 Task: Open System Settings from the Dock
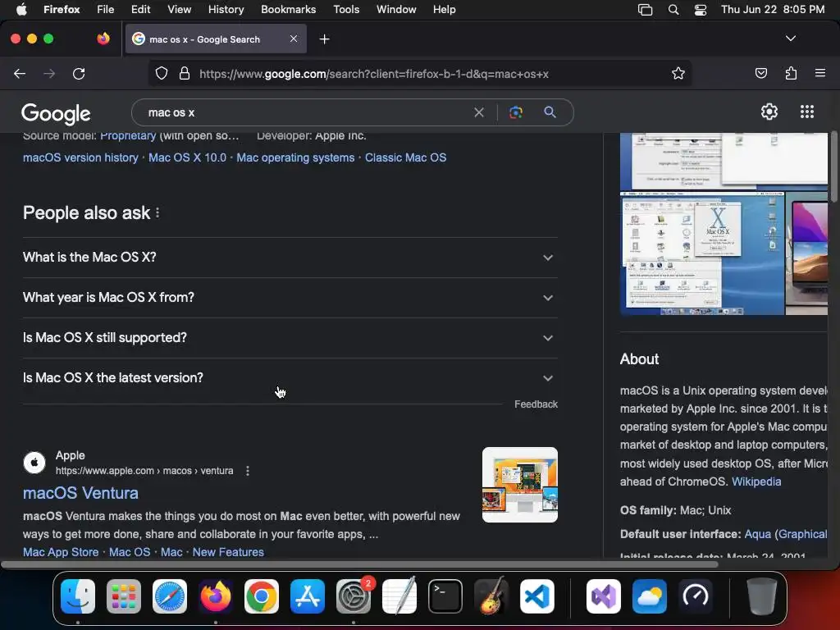354,596
